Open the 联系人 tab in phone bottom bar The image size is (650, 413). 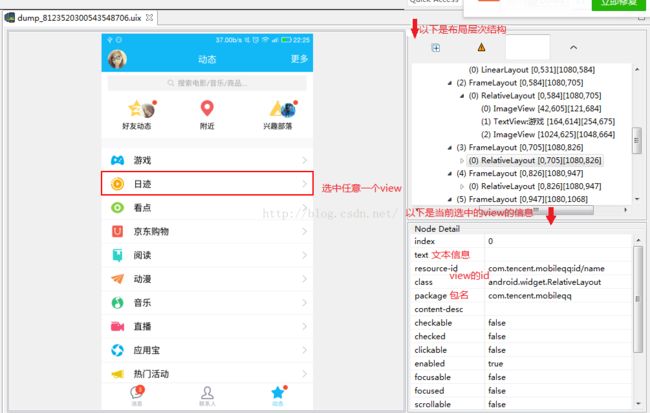207,396
